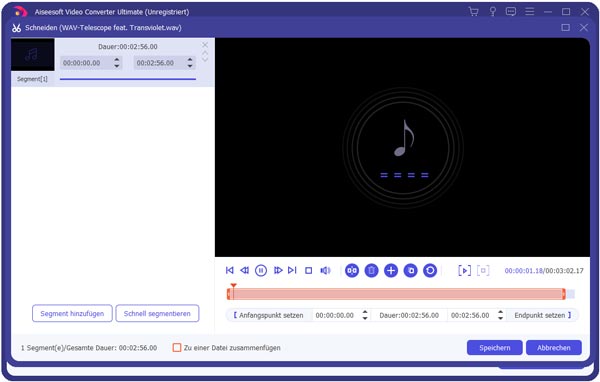The image size is (600, 382).
Task: Open the shopping cart icon in title bar
Action: coord(473,11)
